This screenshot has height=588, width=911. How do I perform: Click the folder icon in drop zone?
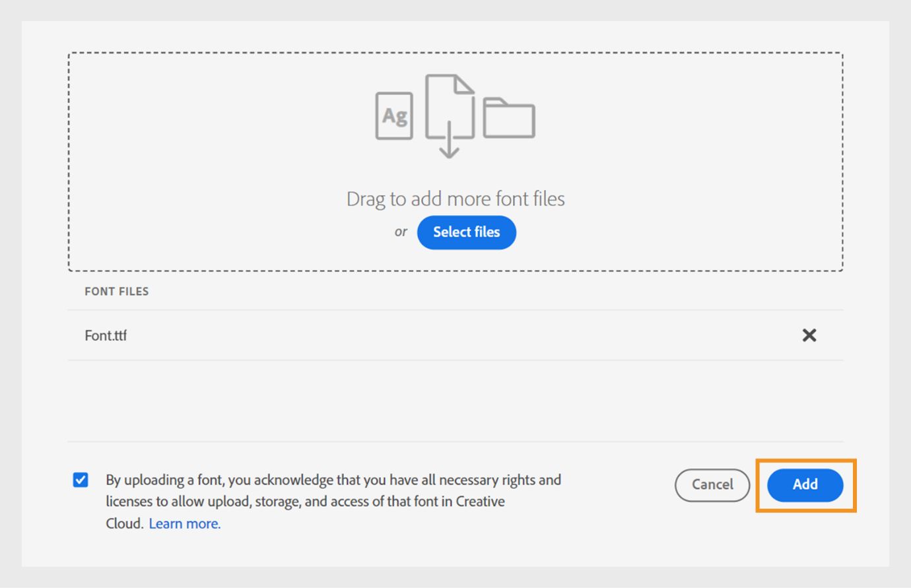click(x=509, y=118)
